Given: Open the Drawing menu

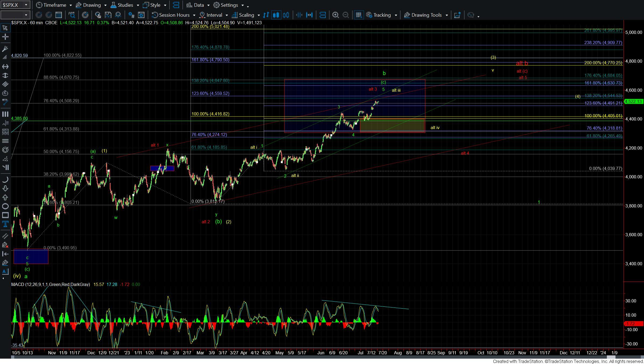Looking at the screenshot, I should [91, 5].
